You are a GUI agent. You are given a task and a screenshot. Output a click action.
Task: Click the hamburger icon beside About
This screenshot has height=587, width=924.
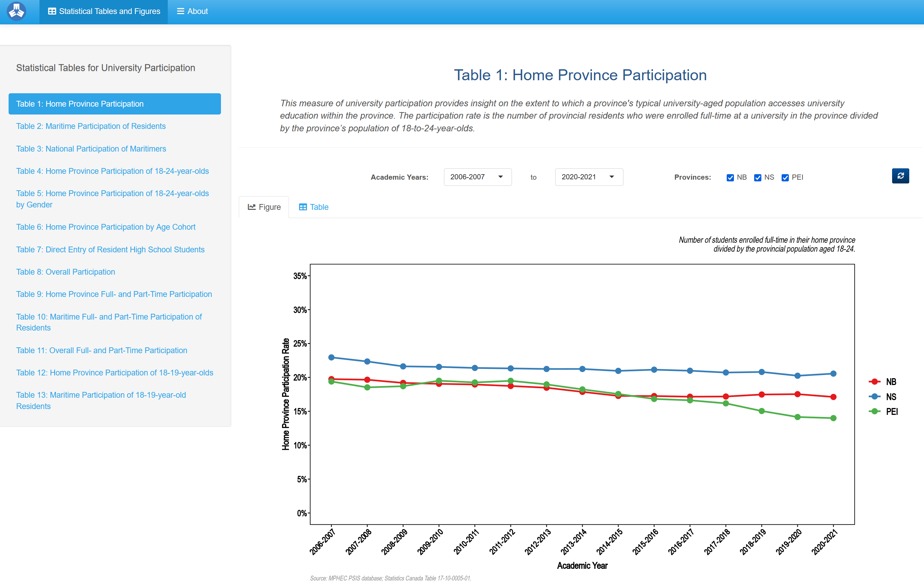(180, 12)
